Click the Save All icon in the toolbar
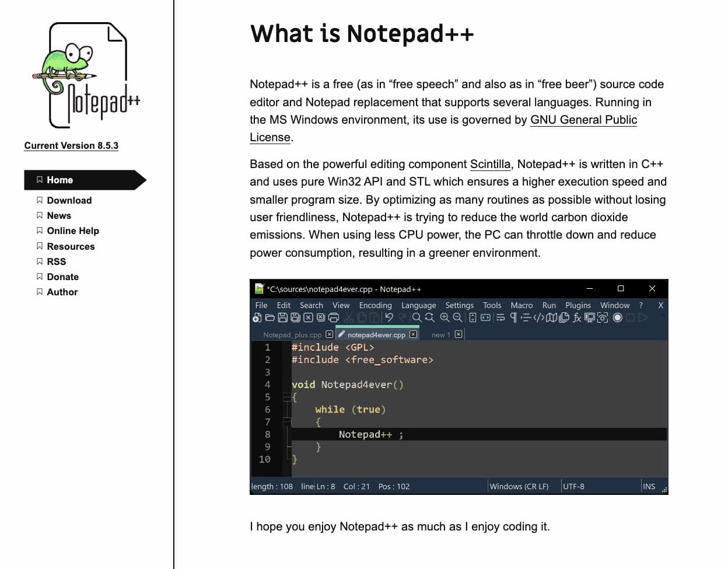Viewport: 728px width, 569px height. 295,317
